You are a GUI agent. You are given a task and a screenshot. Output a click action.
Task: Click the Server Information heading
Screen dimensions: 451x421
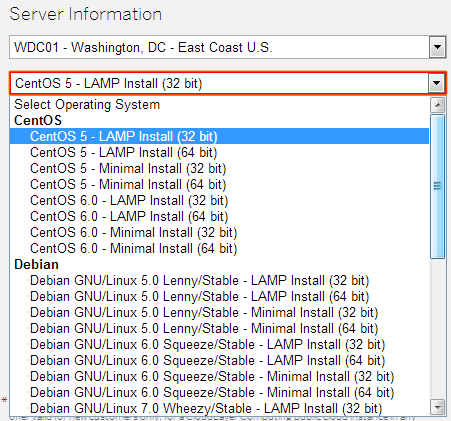pos(86,14)
